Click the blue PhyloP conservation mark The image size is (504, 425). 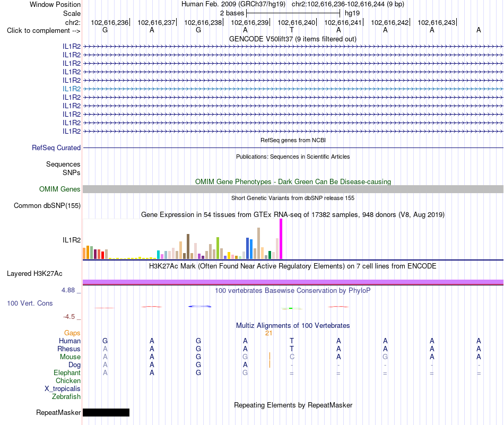199,306
